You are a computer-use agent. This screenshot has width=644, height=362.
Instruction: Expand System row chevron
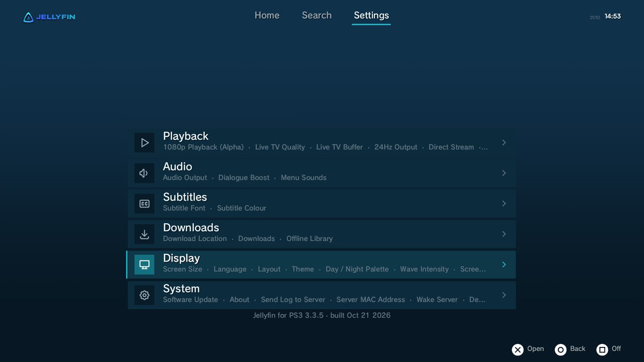pos(504,295)
